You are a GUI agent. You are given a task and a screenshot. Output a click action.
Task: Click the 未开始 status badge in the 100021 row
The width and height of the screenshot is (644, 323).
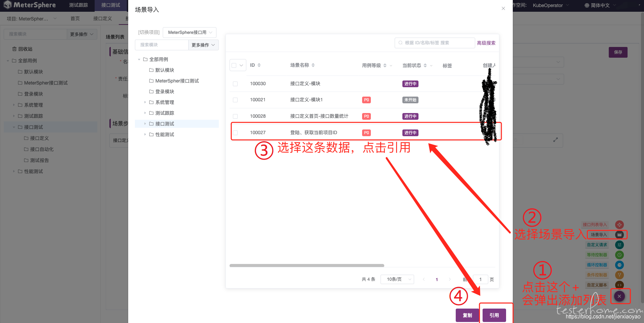(410, 100)
